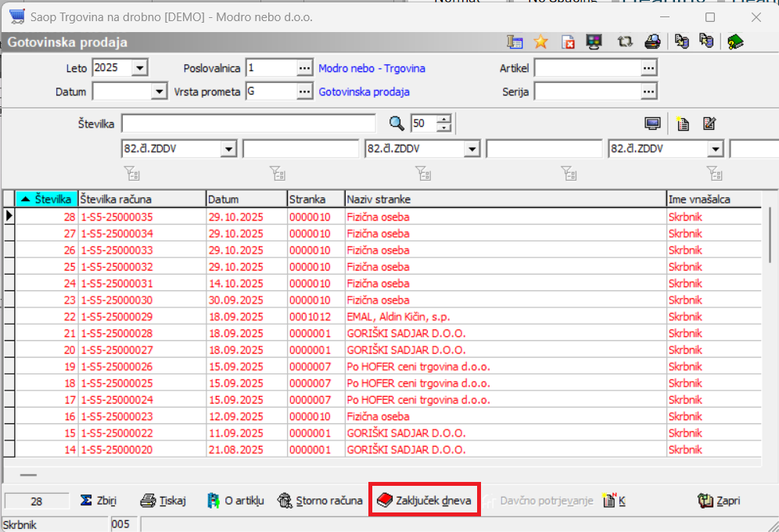Viewport: 779px width, 532px height.
Task: Open the Artikel lookup ellipsis button
Action: 648,68
